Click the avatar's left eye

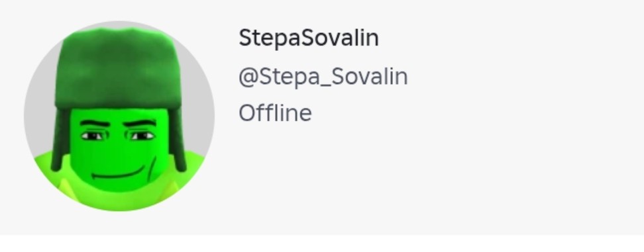click(93, 136)
